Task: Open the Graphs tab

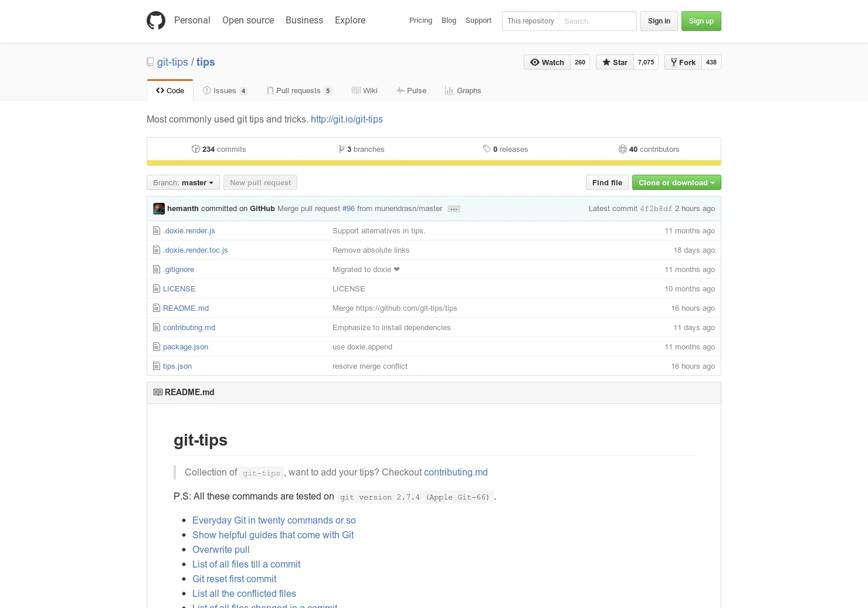Action: click(463, 90)
